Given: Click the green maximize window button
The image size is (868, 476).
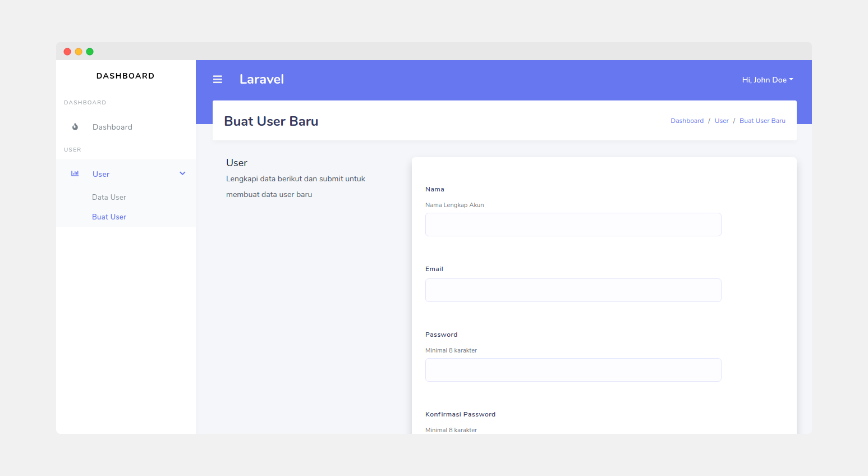Looking at the screenshot, I should tap(90, 52).
